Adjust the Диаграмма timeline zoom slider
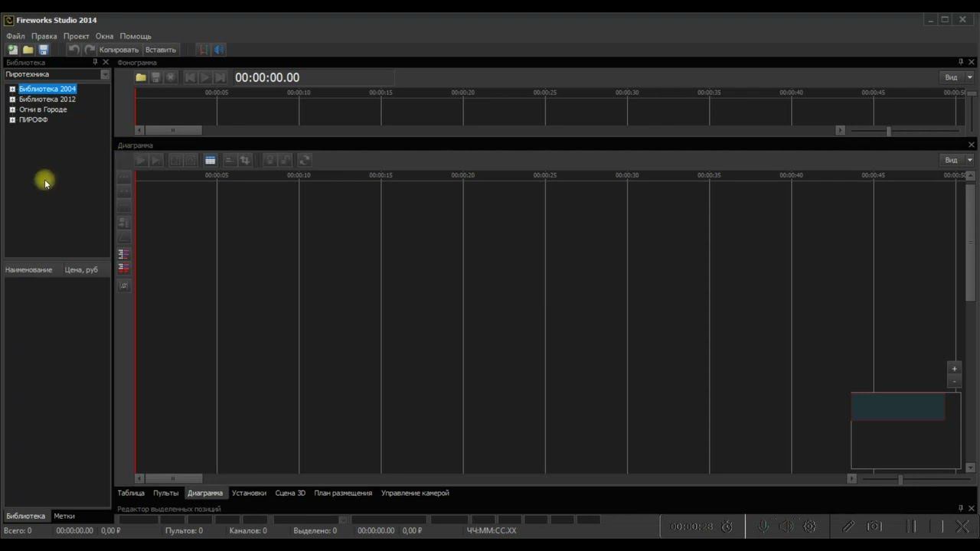980x551 pixels. coord(900,479)
